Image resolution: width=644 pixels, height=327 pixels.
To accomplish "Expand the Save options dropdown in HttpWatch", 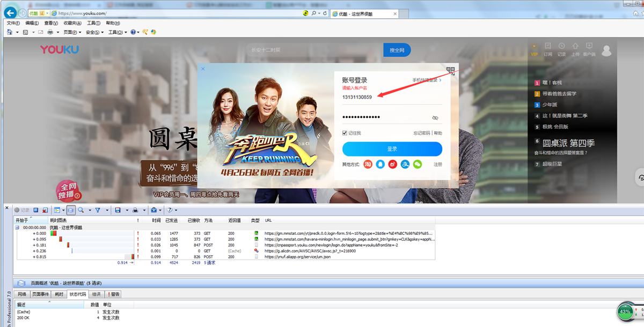I will tap(127, 210).
